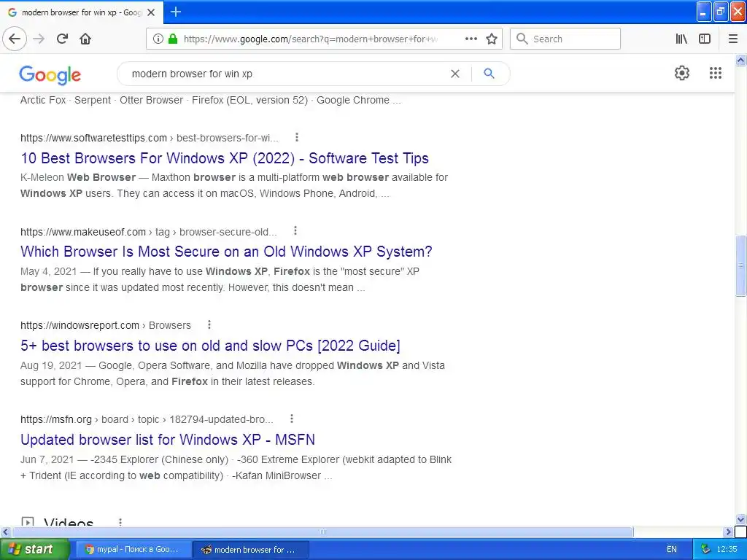Submit search with magnifier icon

489,74
